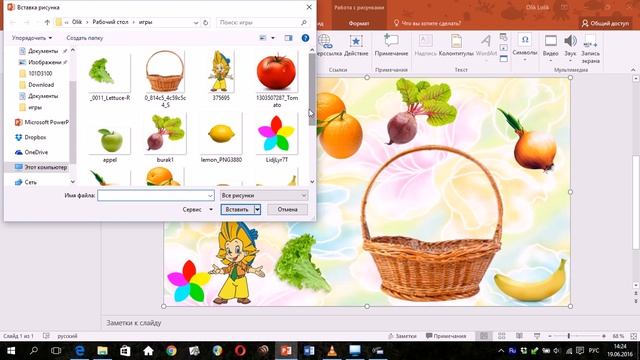Open the Символы ribbon group
640x360 pixels.
click(525, 47)
